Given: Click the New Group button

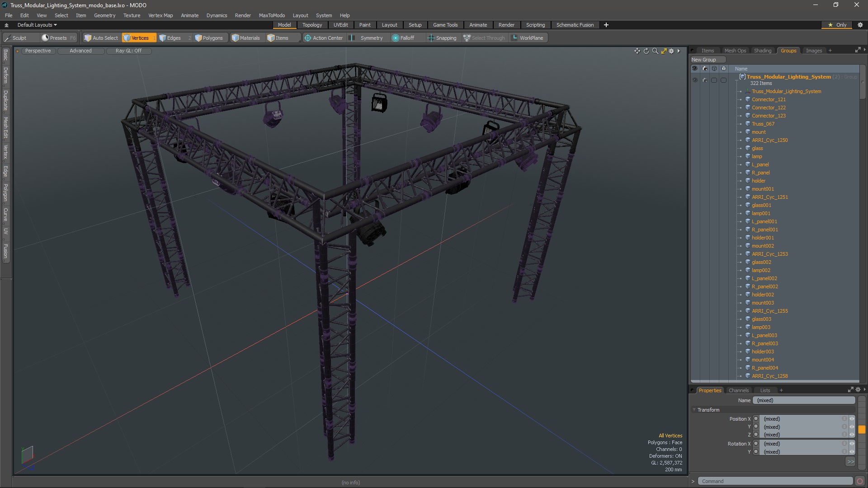Looking at the screenshot, I should 708,60.
